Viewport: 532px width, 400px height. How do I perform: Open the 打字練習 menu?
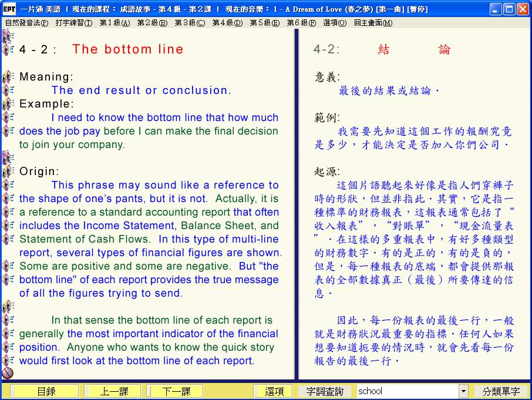point(73,23)
